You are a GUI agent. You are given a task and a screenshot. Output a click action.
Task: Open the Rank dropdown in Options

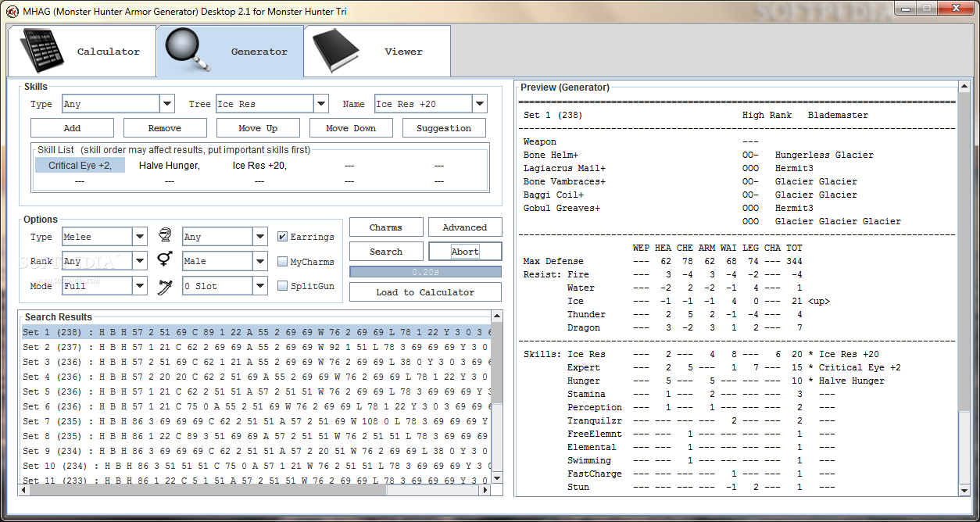104,261
